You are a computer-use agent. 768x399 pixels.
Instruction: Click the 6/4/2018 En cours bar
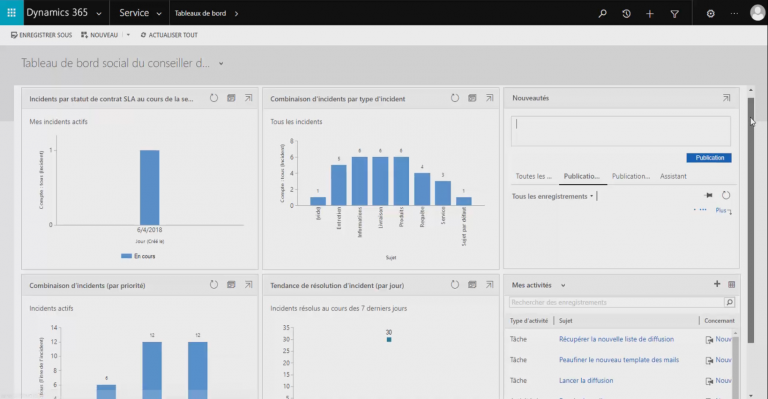coord(149,188)
